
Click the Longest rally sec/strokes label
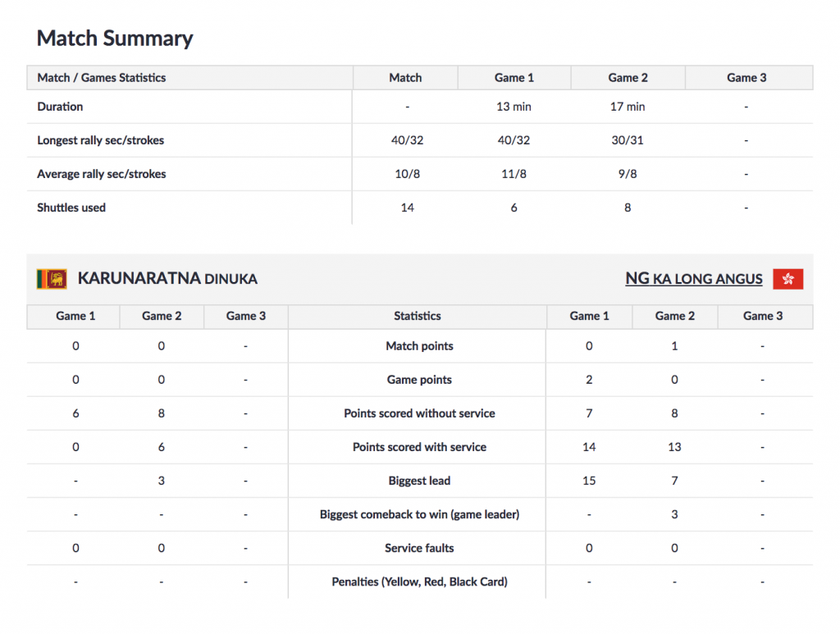click(x=101, y=140)
